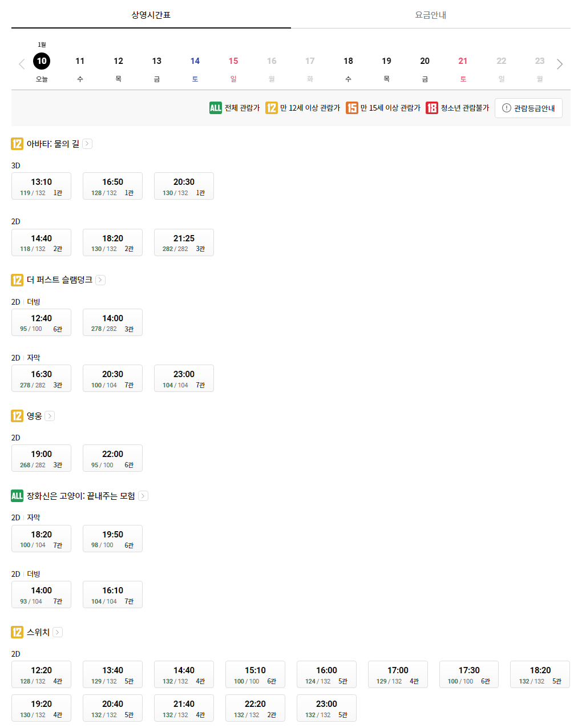Book 영웅 22:00 showing
Viewport: 582px width, 728px height.
point(112,458)
